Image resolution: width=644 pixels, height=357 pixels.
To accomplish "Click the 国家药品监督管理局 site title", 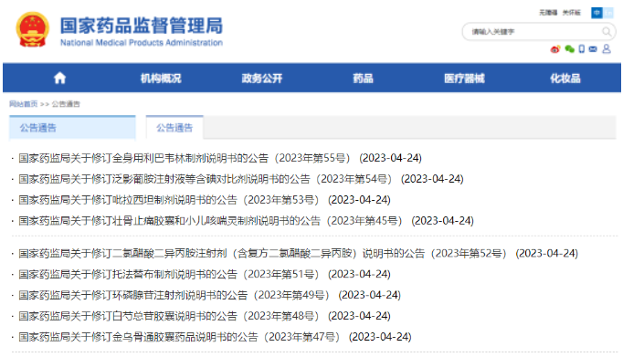I will pyautogui.click(x=142, y=26).
